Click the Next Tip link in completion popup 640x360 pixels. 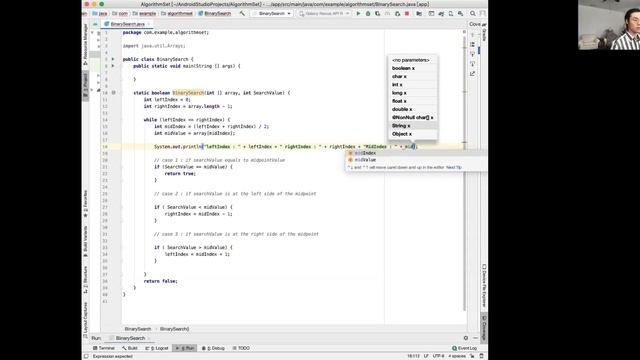coord(454,167)
